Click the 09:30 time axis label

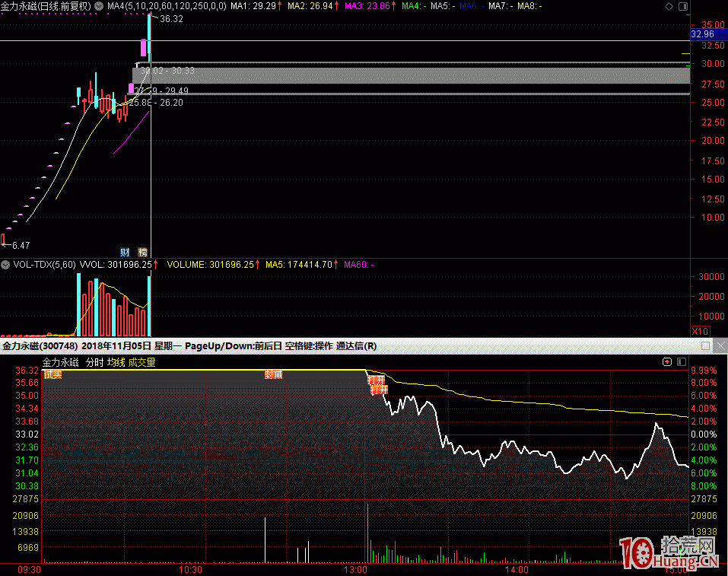click(x=29, y=569)
